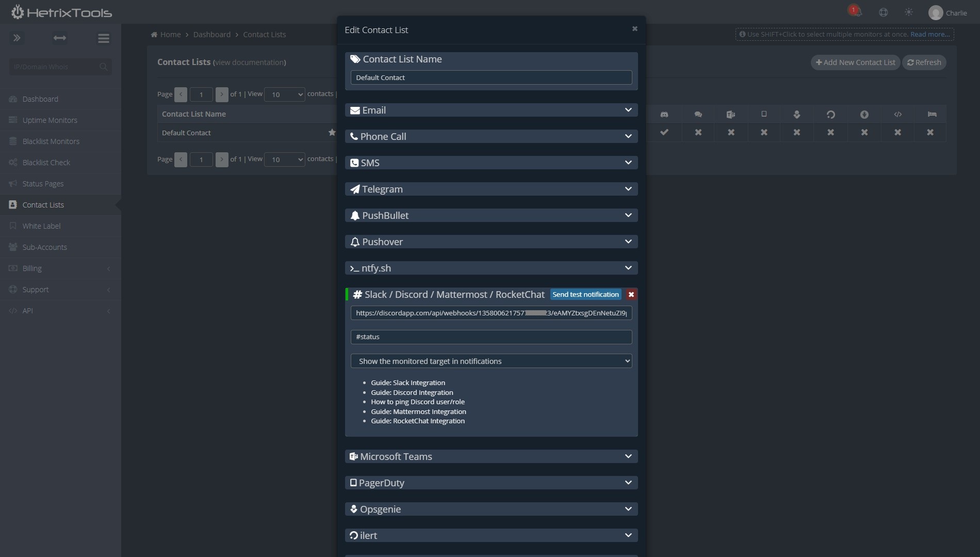Expand the SMS section
Image resolution: width=980 pixels, height=557 pixels.
point(491,163)
